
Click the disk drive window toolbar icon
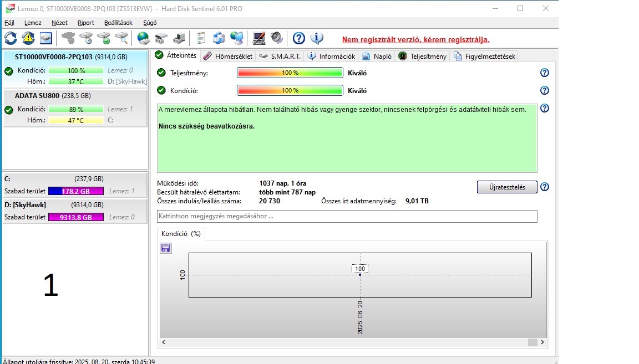46,38
